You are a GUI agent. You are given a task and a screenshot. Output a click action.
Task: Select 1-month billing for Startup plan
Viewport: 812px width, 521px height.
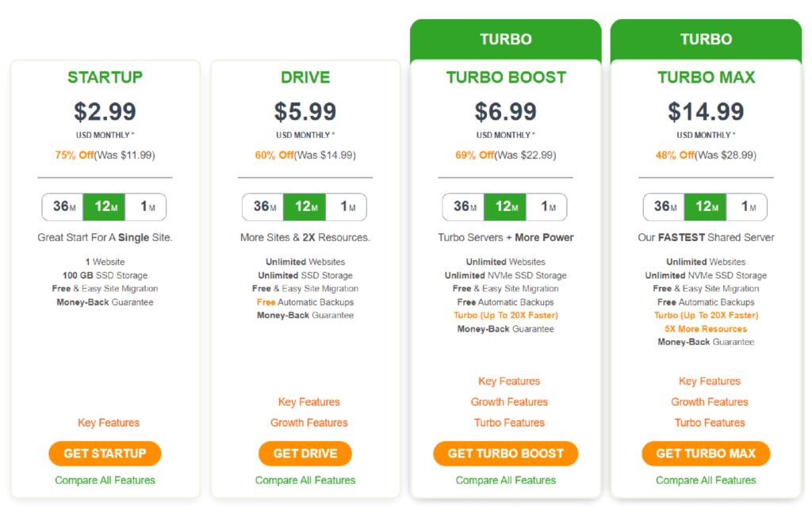[x=146, y=207]
